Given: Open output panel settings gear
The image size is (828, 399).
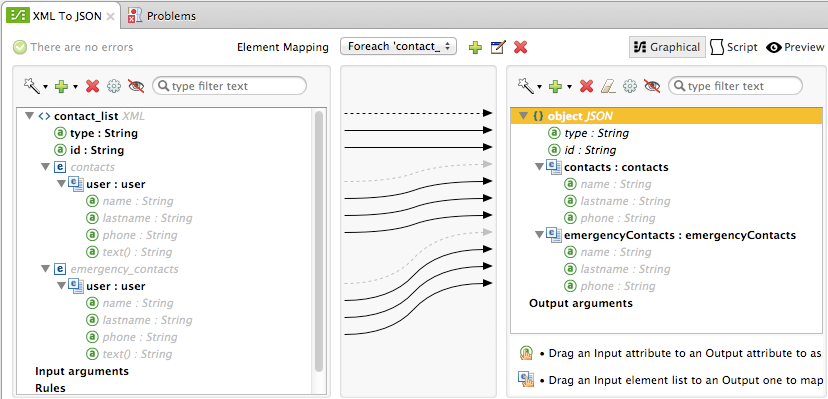Looking at the screenshot, I should click(629, 87).
